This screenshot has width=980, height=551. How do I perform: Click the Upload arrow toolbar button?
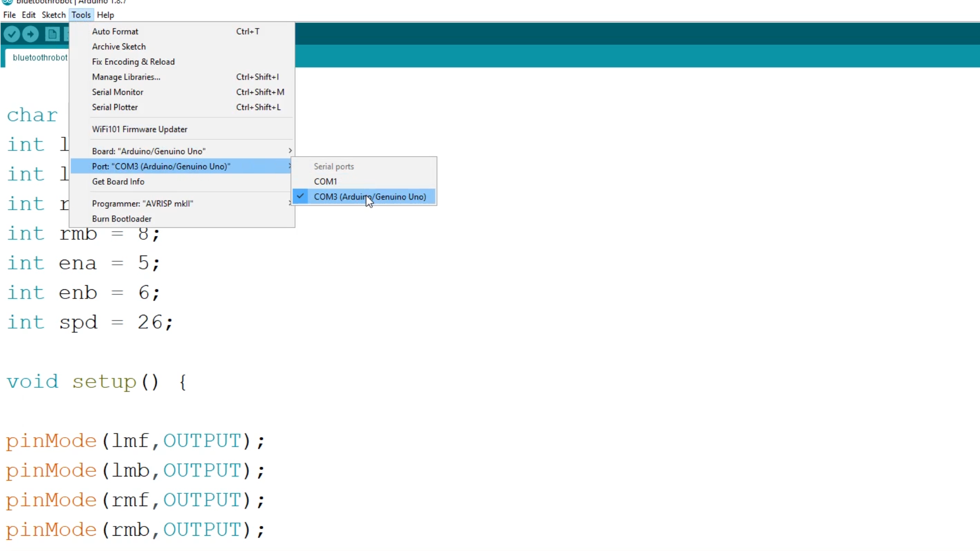click(31, 34)
